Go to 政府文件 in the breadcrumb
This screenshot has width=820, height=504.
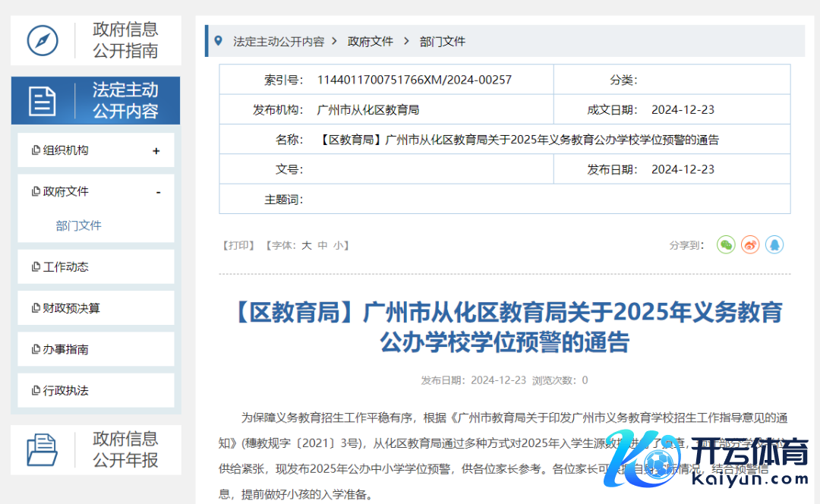371,42
